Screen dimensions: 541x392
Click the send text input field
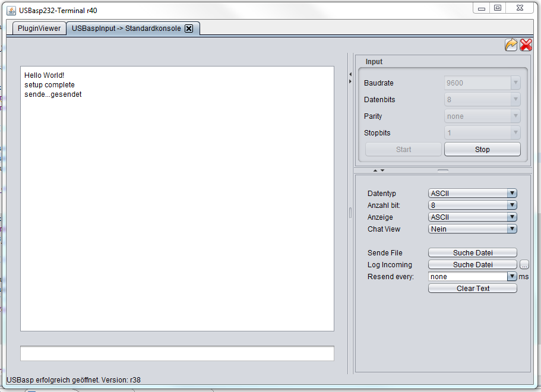pyautogui.click(x=177, y=353)
